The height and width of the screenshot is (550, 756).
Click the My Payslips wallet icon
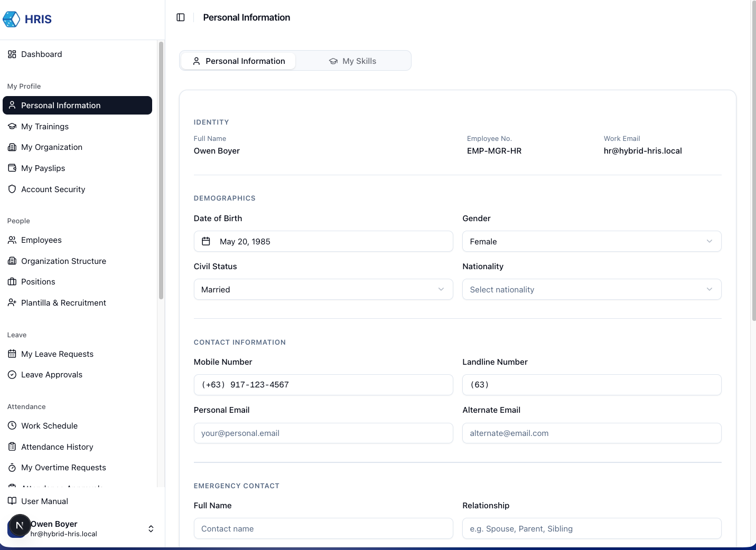pyautogui.click(x=12, y=168)
